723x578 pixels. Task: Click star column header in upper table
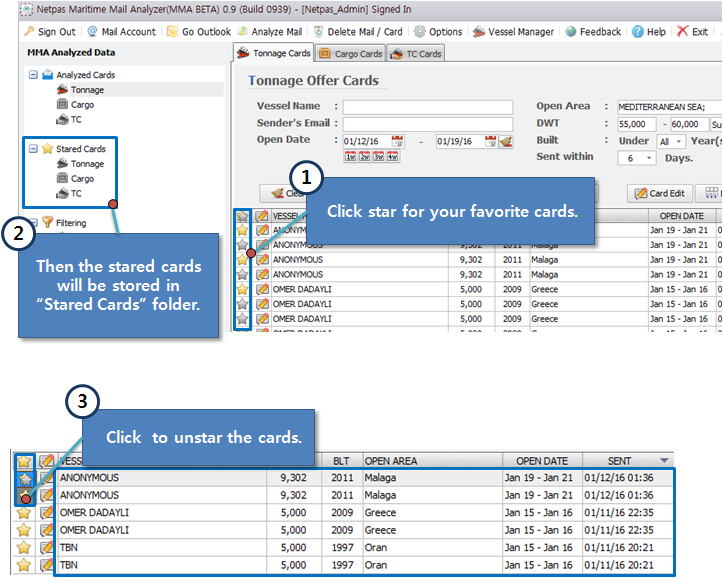point(242,216)
